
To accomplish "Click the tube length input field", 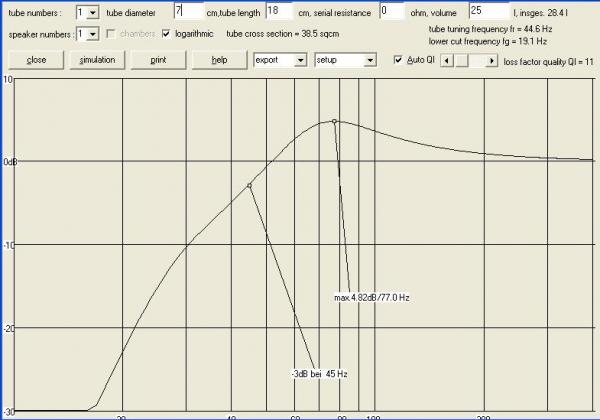I will pyautogui.click(x=279, y=11).
